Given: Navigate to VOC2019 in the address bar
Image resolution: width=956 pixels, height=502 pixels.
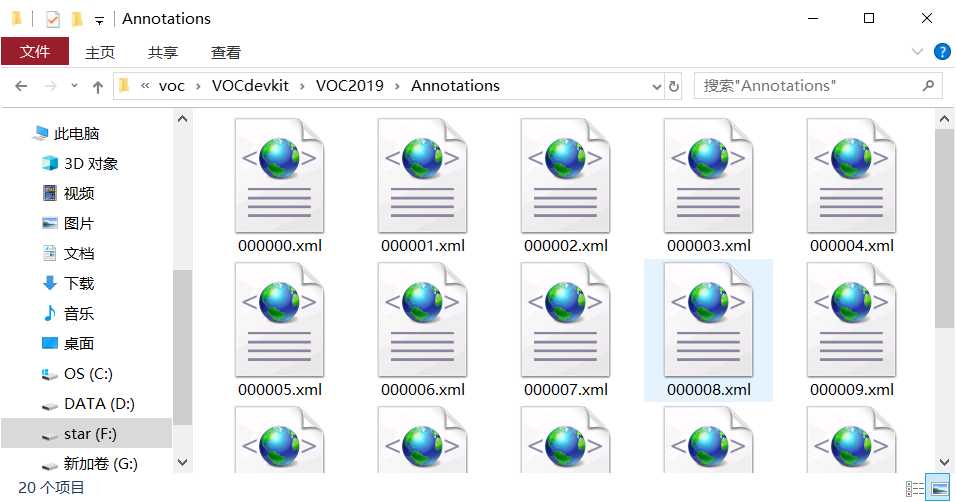Looking at the screenshot, I should (x=349, y=86).
